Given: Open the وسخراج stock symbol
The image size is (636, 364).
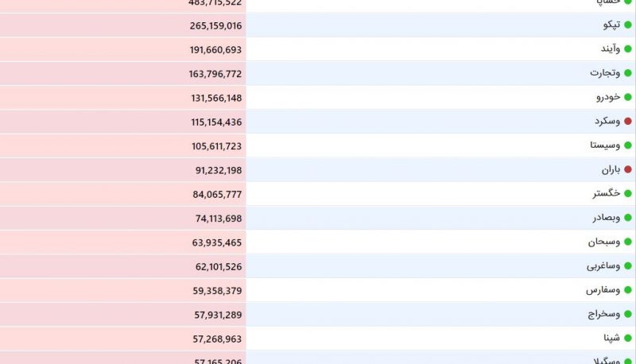Looking at the screenshot, I should pyautogui.click(x=604, y=315).
